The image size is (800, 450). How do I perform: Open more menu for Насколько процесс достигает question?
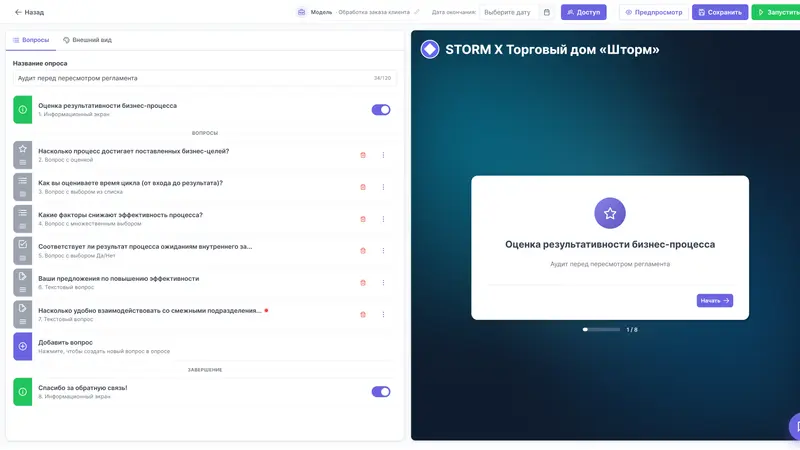tap(383, 155)
